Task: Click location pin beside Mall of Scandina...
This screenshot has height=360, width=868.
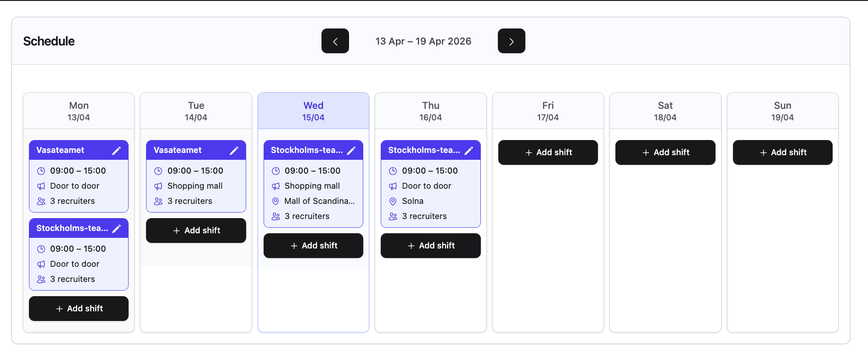Action: pos(276,201)
